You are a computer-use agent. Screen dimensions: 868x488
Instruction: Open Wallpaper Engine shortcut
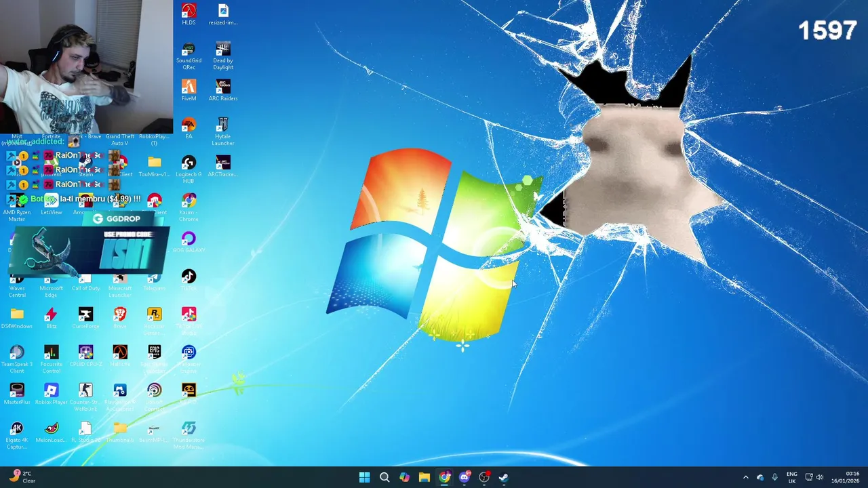point(189,359)
